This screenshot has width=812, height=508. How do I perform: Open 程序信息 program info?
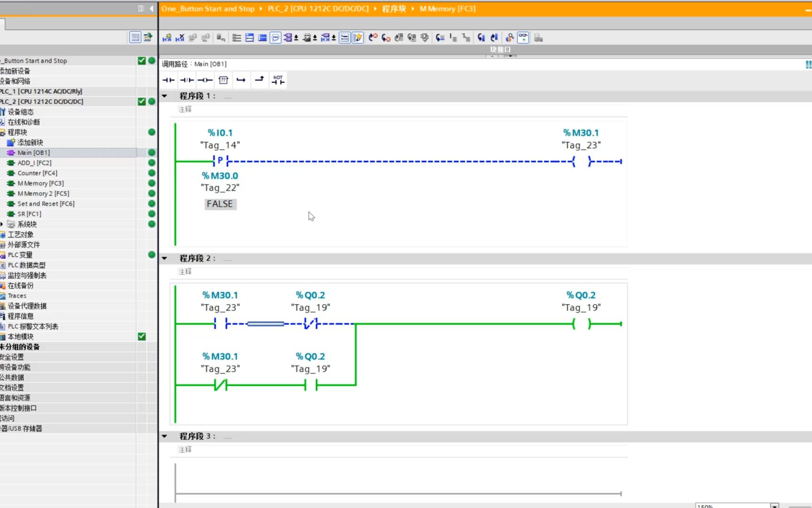pyautogui.click(x=21, y=316)
